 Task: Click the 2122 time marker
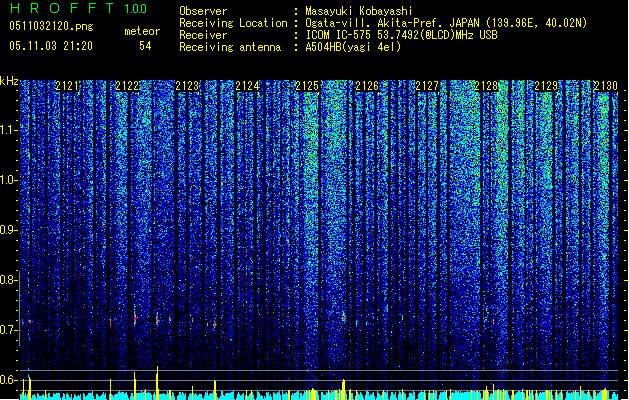127,86
